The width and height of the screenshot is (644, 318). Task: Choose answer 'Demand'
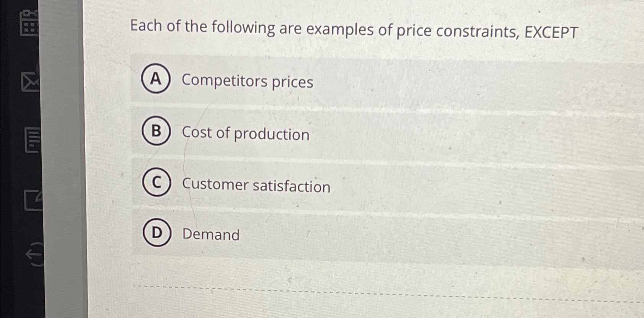coord(210,235)
